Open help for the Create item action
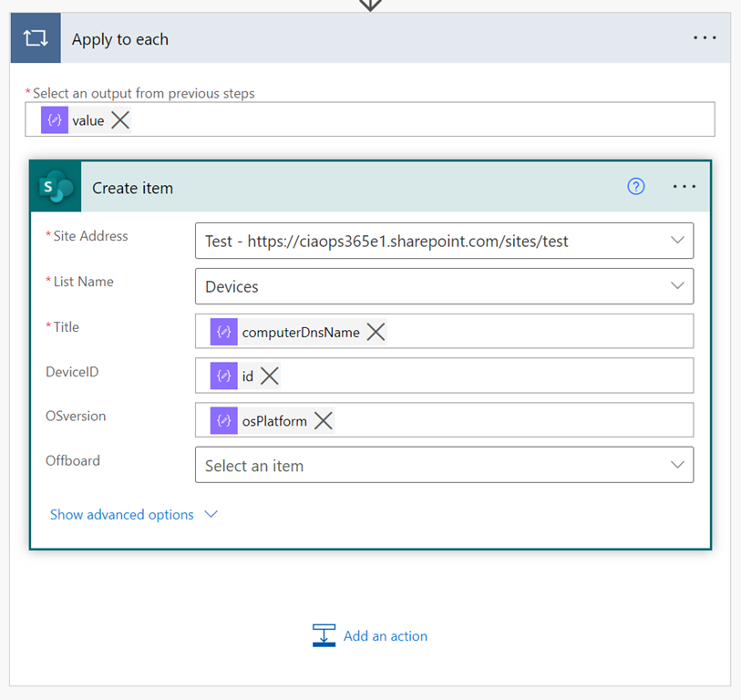 tap(636, 187)
